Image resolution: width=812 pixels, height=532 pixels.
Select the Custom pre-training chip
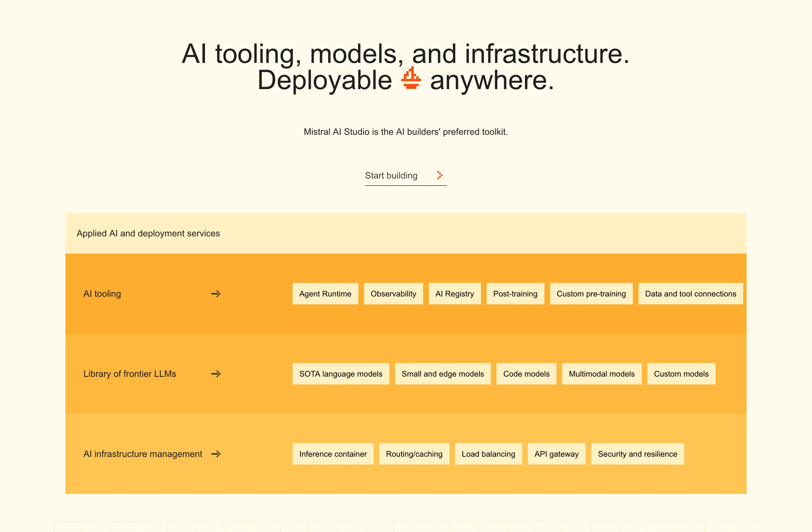(591, 293)
